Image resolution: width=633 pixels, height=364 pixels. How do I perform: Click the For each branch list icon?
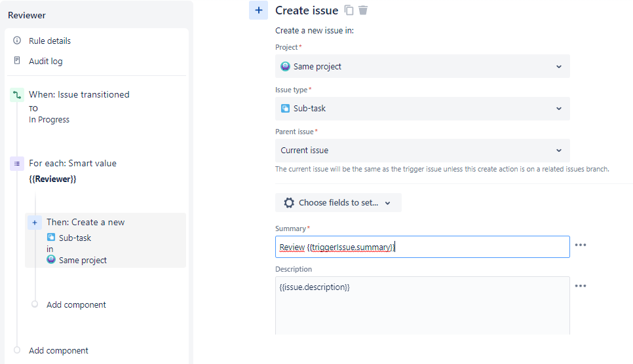[x=17, y=164]
